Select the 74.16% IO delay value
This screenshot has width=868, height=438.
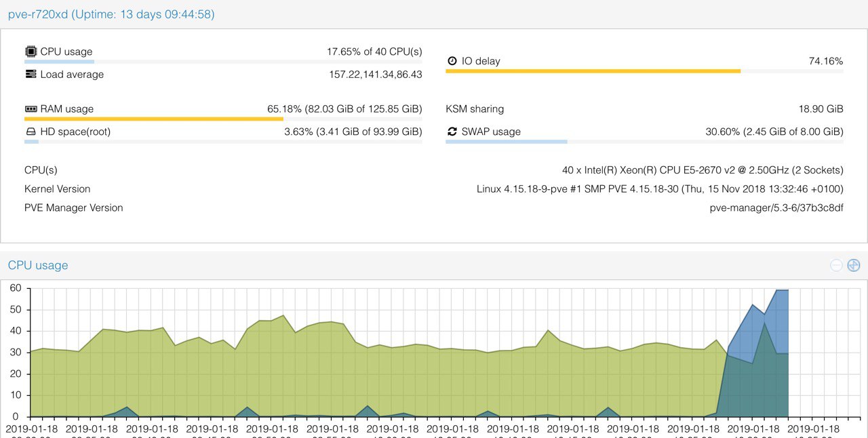(826, 61)
